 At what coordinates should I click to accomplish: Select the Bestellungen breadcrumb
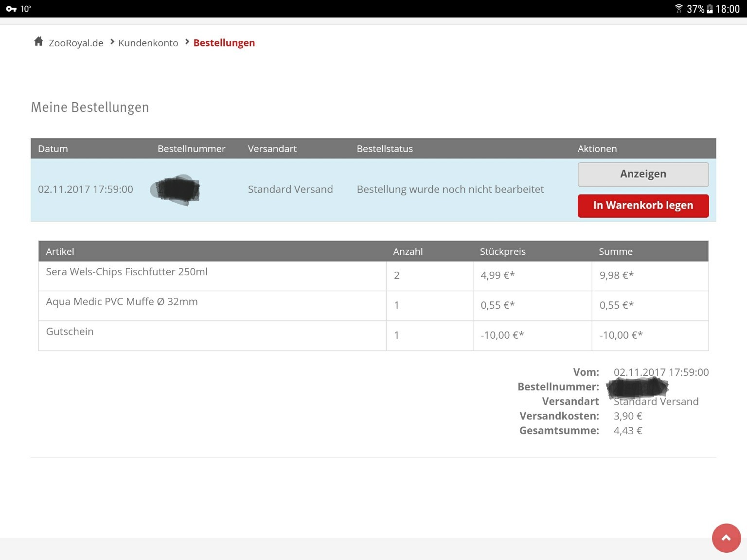224,43
